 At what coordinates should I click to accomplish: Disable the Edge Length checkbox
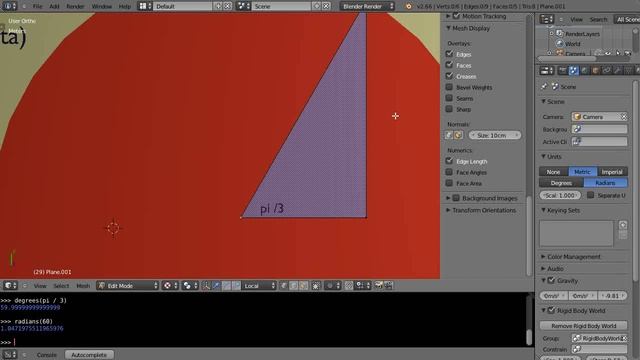point(449,161)
